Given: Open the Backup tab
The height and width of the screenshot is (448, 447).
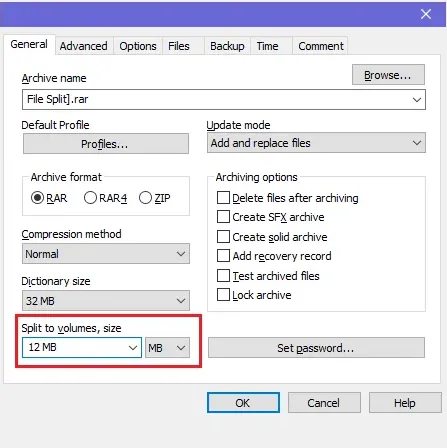Looking at the screenshot, I should (x=227, y=46).
